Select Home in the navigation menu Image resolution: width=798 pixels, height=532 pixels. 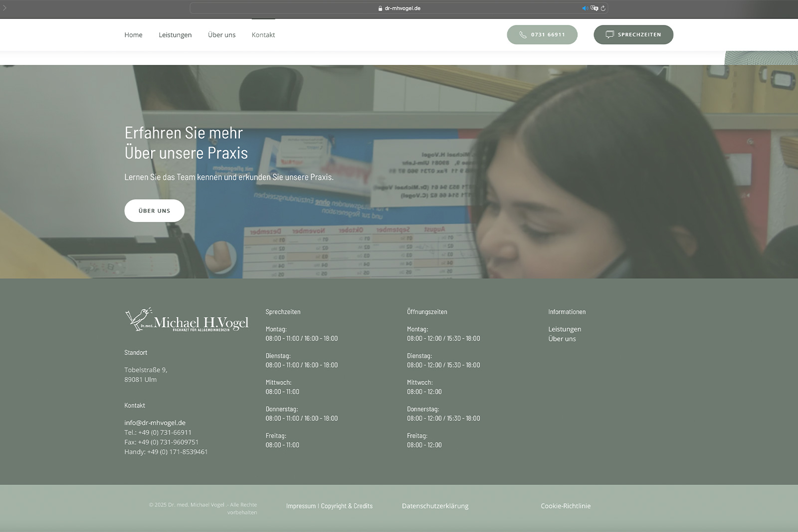pos(133,35)
